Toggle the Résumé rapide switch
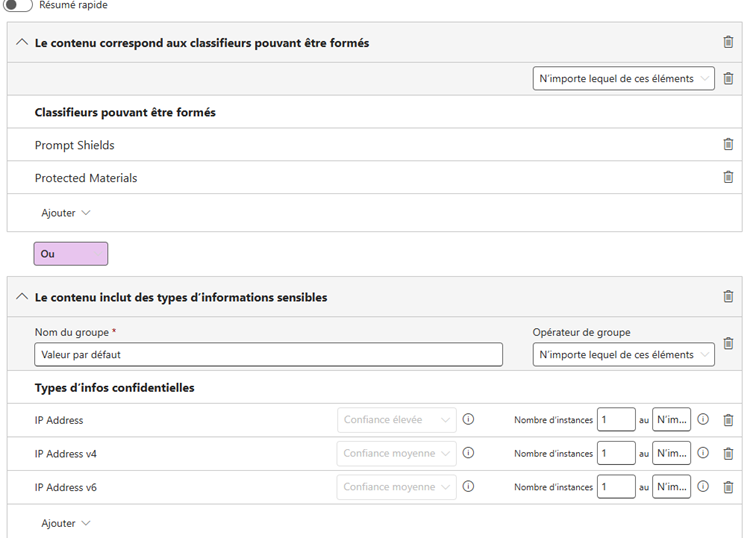 18,6
